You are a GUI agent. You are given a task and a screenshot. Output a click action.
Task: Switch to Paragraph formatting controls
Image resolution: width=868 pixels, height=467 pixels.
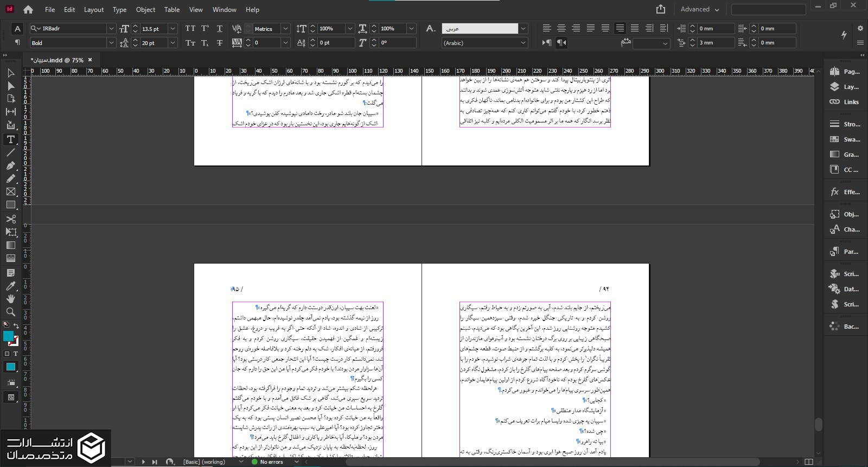17,43
